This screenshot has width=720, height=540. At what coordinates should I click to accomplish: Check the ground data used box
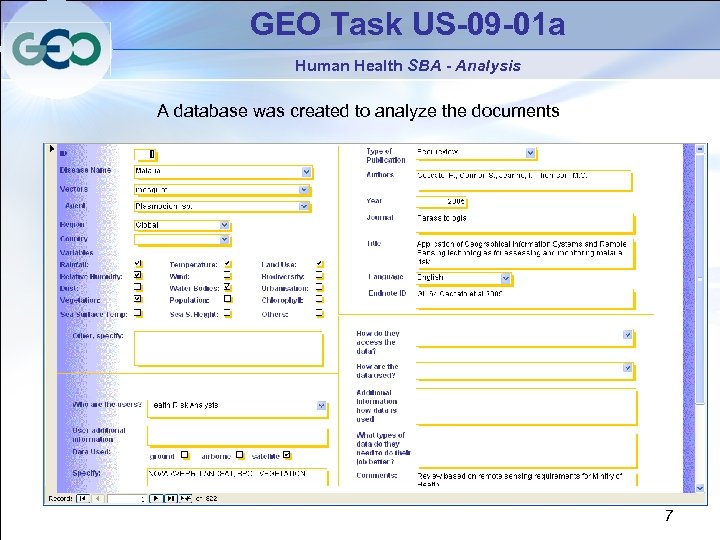[x=184, y=455]
